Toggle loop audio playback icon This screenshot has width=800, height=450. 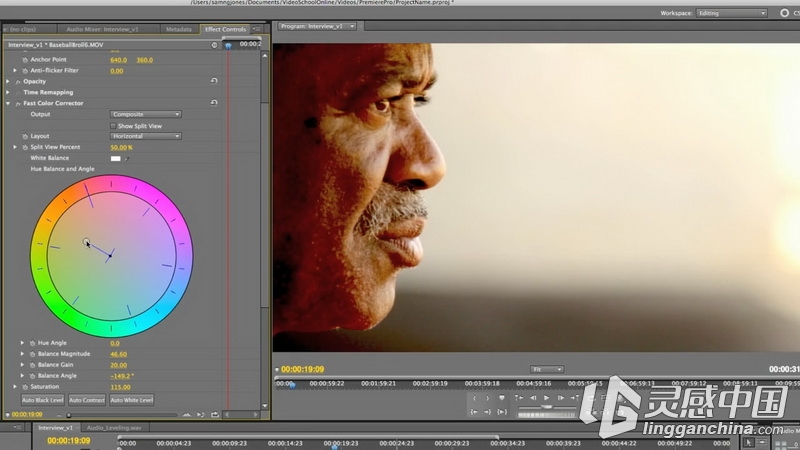(215, 415)
